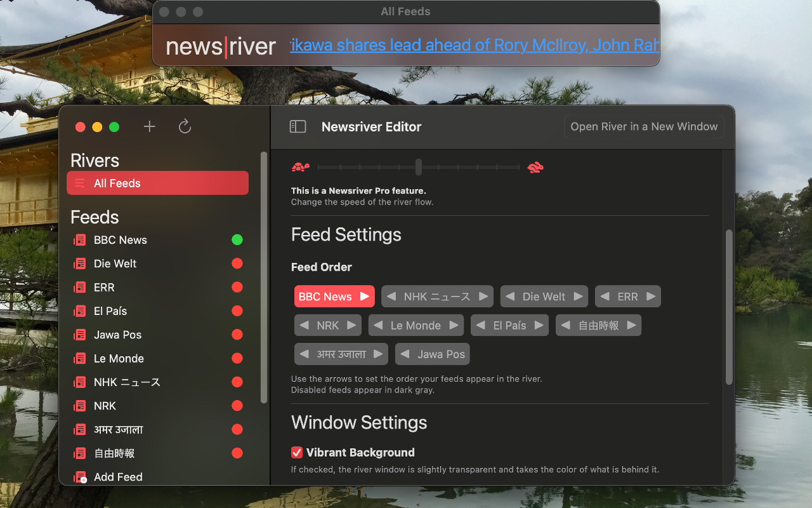This screenshot has height=508, width=812.
Task: Toggle red status dot for Die Welt
Action: 237,264
